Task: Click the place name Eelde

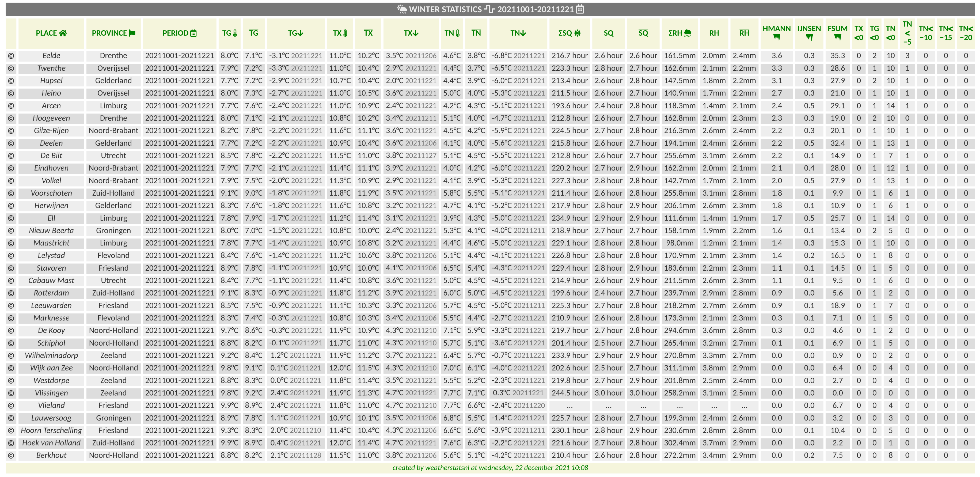Action: pyautogui.click(x=51, y=55)
